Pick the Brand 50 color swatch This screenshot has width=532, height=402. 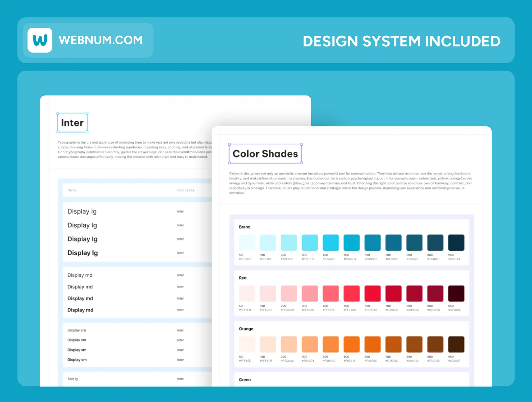tap(247, 242)
